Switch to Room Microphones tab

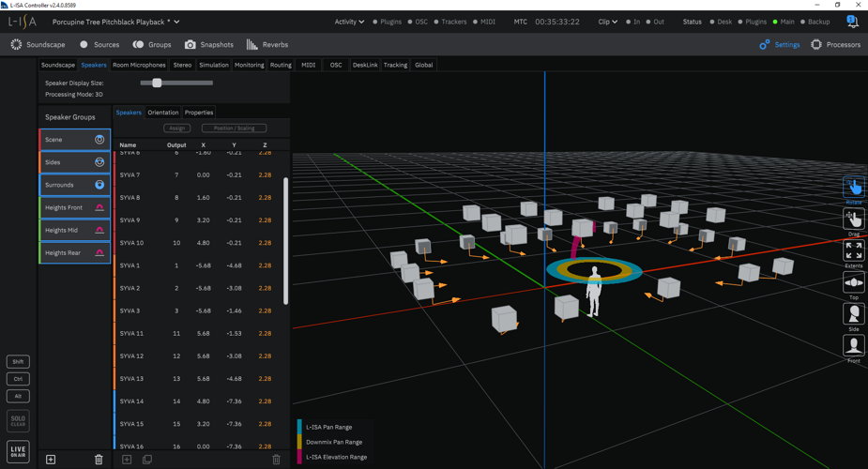139,65
